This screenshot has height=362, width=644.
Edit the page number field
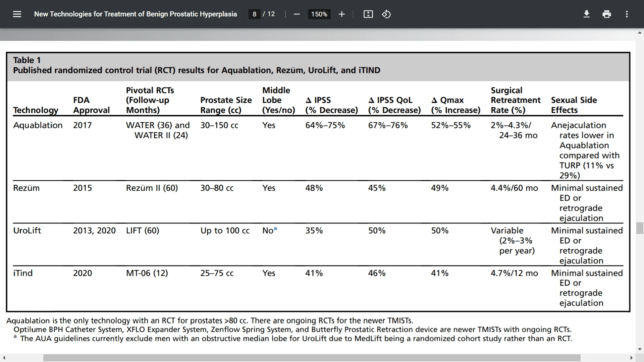click(255, 14)
